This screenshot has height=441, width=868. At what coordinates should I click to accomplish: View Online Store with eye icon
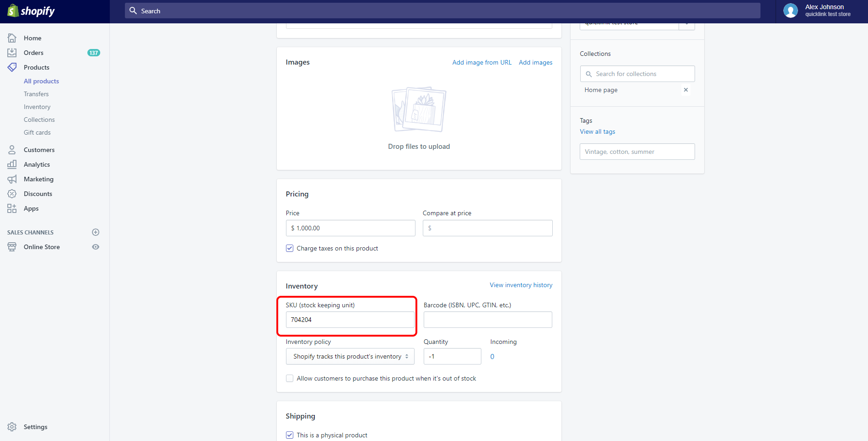pyautogui.click(x=96, y=247)
